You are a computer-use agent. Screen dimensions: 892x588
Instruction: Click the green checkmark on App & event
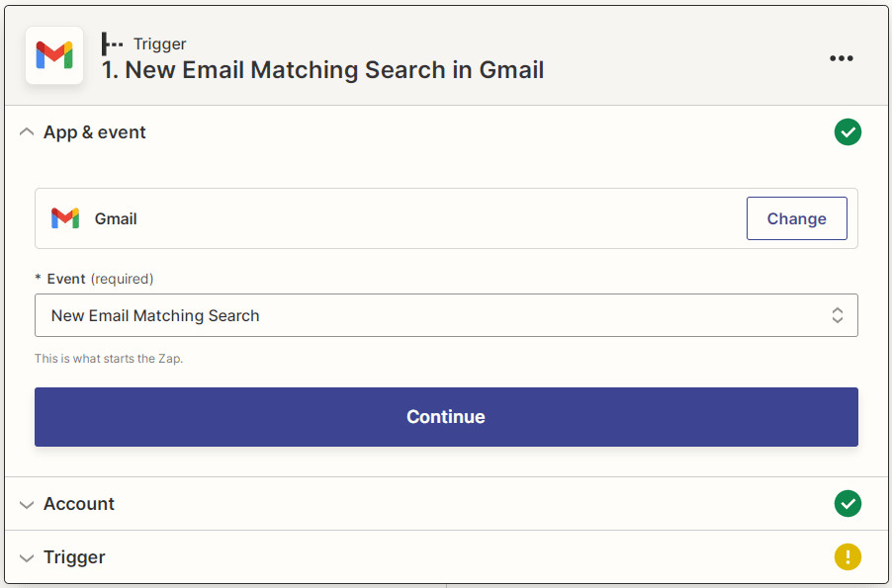pyautogui.click(x=847, y=131)
